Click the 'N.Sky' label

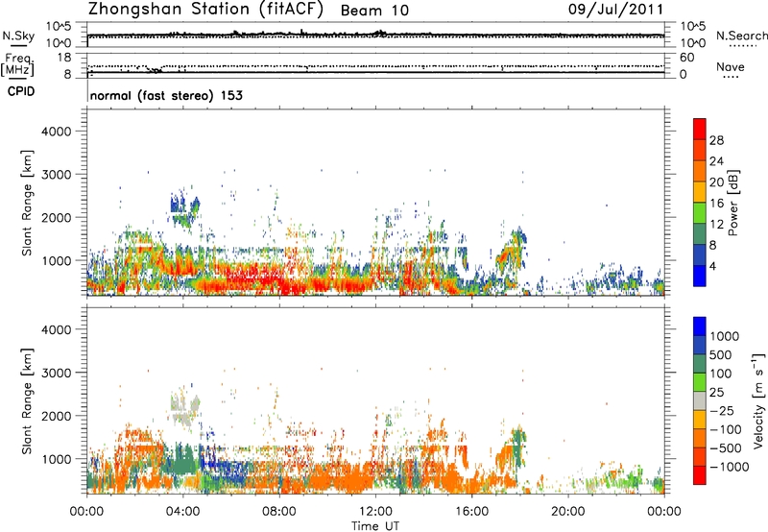point(18,36)
